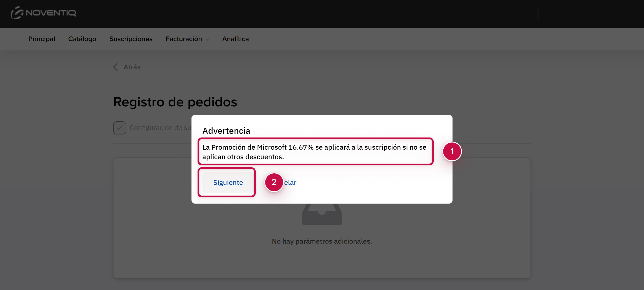Click the Advertencia dialog title
The image size is (644, 290).
click(226, 131)
